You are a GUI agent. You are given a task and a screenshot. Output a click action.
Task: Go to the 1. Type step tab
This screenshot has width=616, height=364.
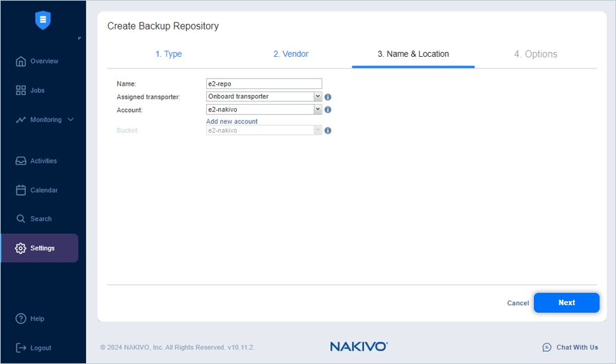[x=168, y=54]
